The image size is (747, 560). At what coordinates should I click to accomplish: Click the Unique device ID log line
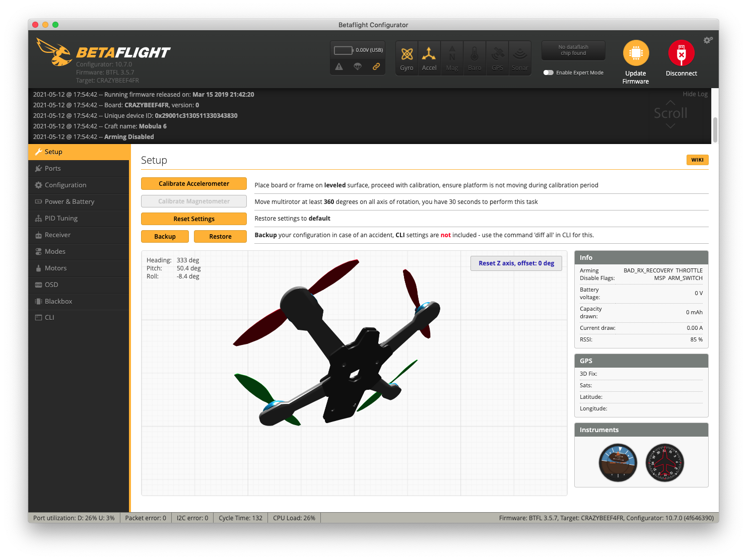[x=135, y=116]
